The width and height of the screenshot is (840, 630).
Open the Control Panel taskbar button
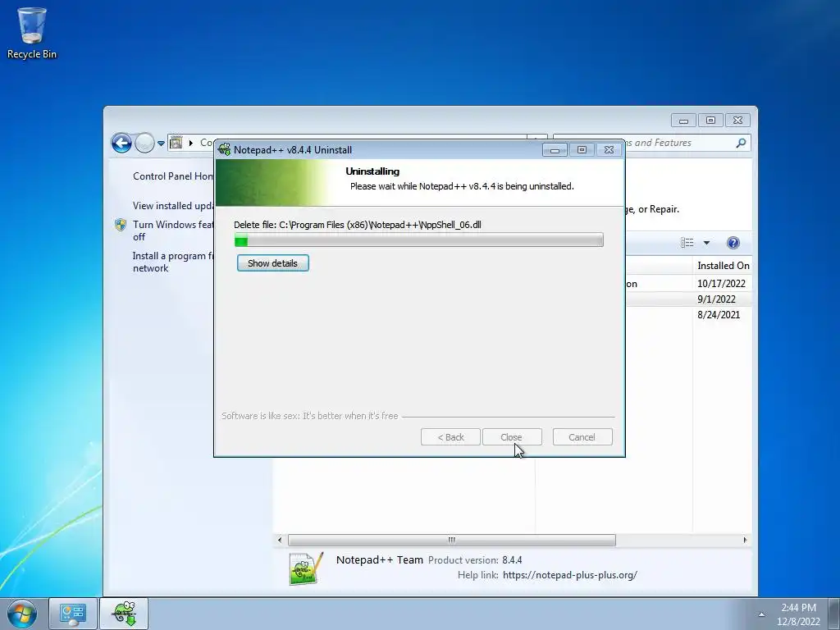pos(73,614)
